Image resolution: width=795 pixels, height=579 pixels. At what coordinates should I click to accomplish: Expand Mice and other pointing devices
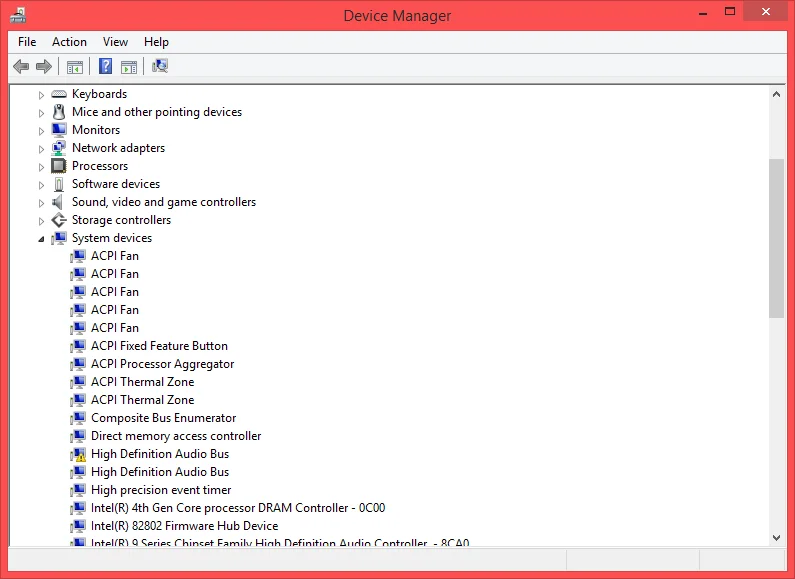pyautogui.click(x=41, y=113)
